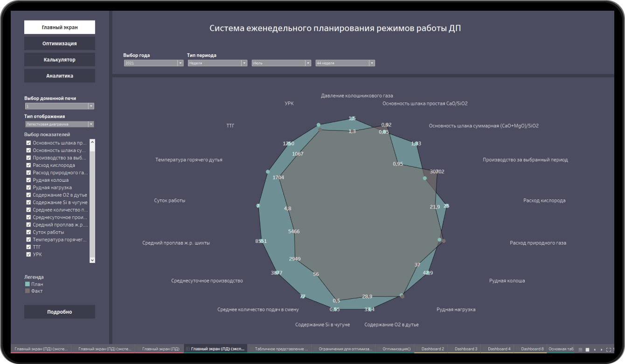Expand the week dropdown showing '44 неделя'
The height and width of the screenshot is (364, 625).
click(345, 63)
